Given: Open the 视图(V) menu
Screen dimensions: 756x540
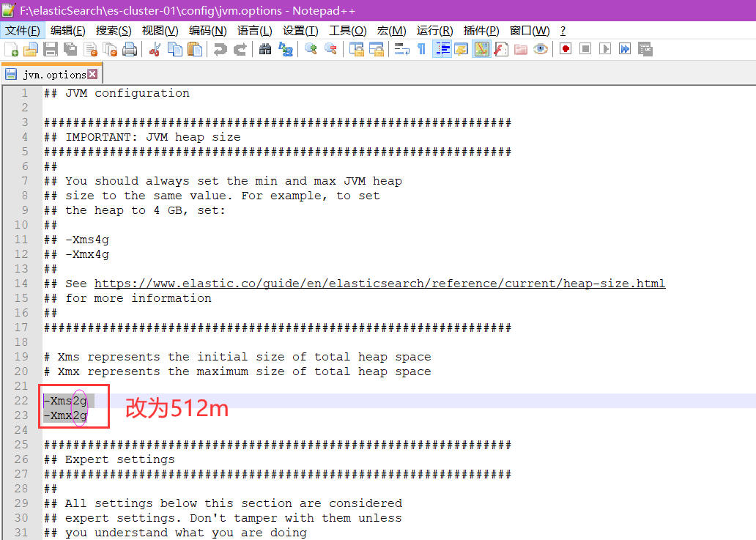Looking at the screenshot, I should [160, 31].
